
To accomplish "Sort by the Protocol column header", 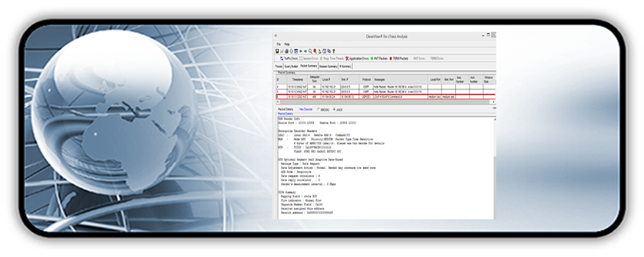I will (366, 80).
